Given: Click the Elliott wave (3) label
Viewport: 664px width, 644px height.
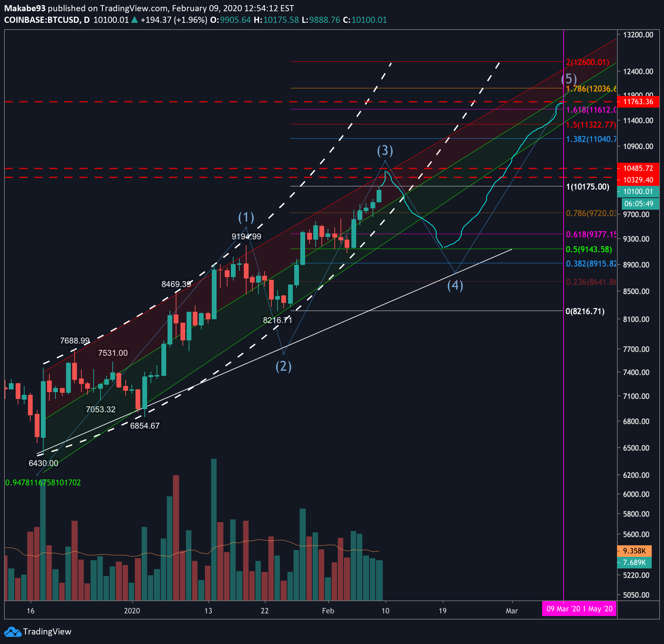Looking at the screenshot, I should pyautogui.click(x=385, y=150).
